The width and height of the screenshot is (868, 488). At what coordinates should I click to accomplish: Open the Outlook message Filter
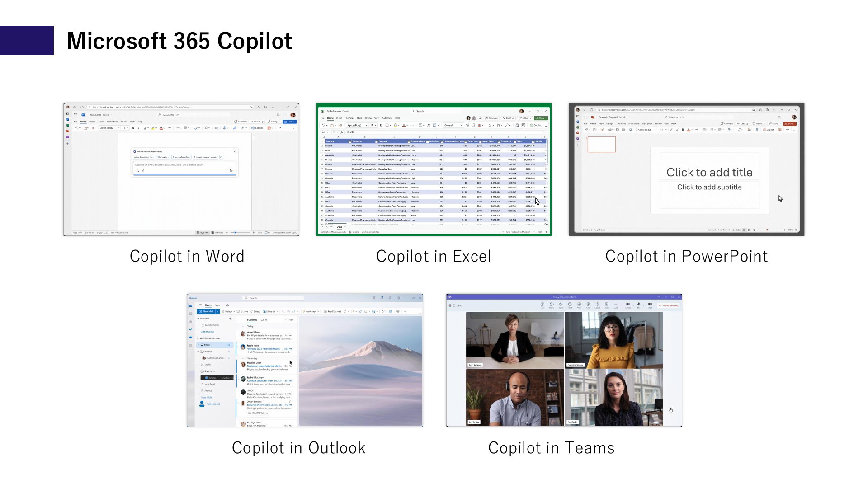click(289, 319)
